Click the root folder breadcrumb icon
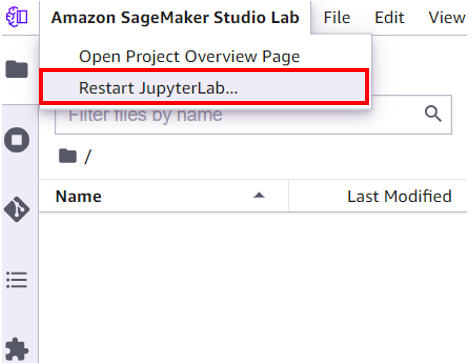The image size is (475, 364). tap(68, 156)
